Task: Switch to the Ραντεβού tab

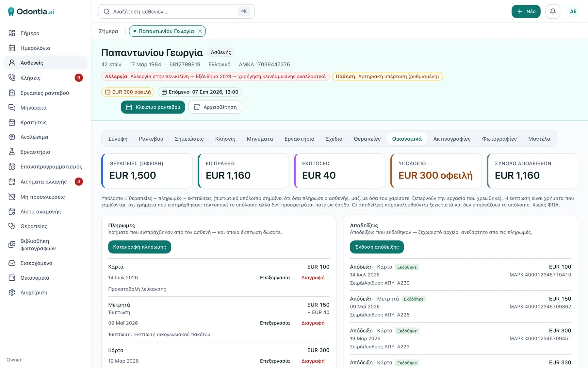Action: coord(151,139)
